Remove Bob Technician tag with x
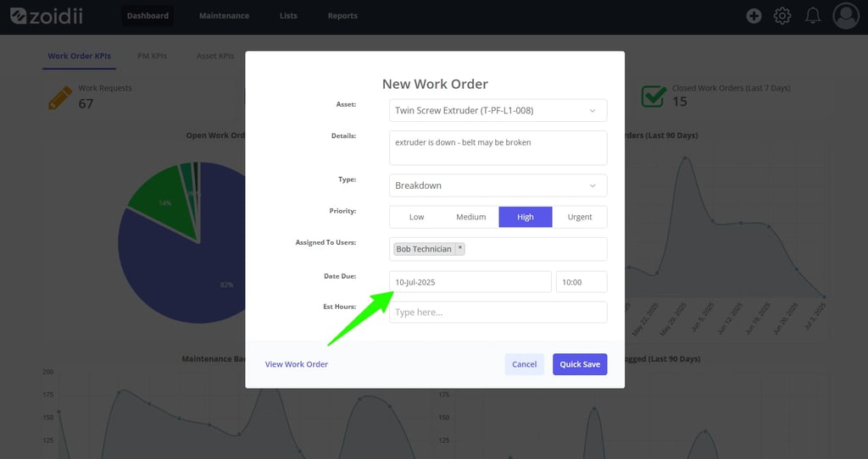 coord(460,248)
